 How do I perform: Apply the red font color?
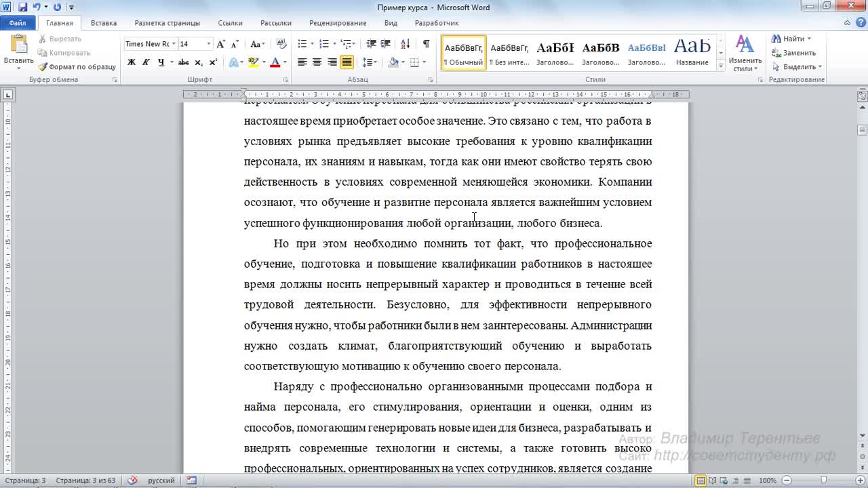(275, 62)
